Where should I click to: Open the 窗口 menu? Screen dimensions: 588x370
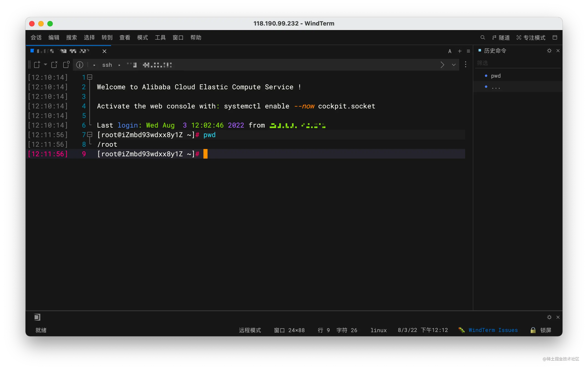[x=178, y=37]
